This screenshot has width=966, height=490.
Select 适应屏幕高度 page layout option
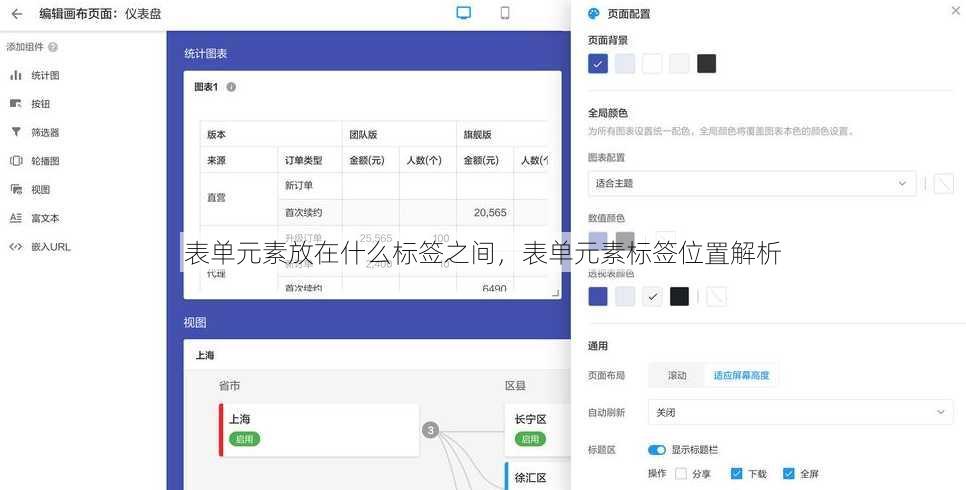point(741,375)
